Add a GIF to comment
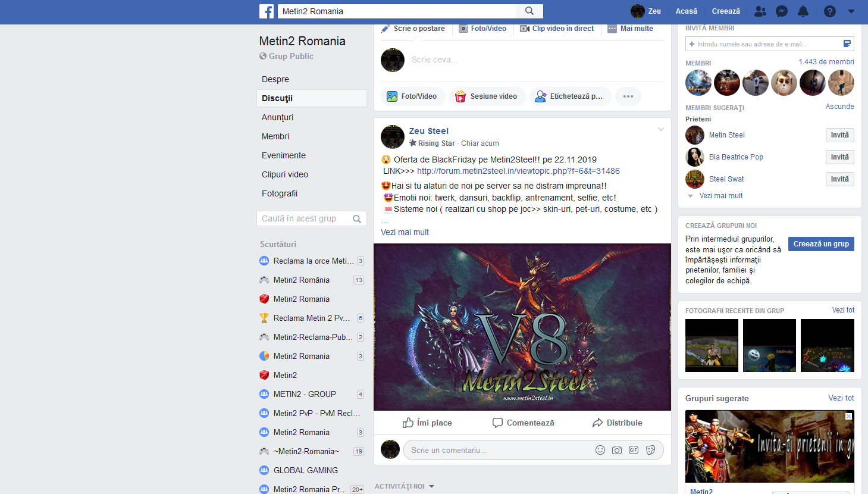This screenshot has height=494, width=868. (x=634, y=450)
